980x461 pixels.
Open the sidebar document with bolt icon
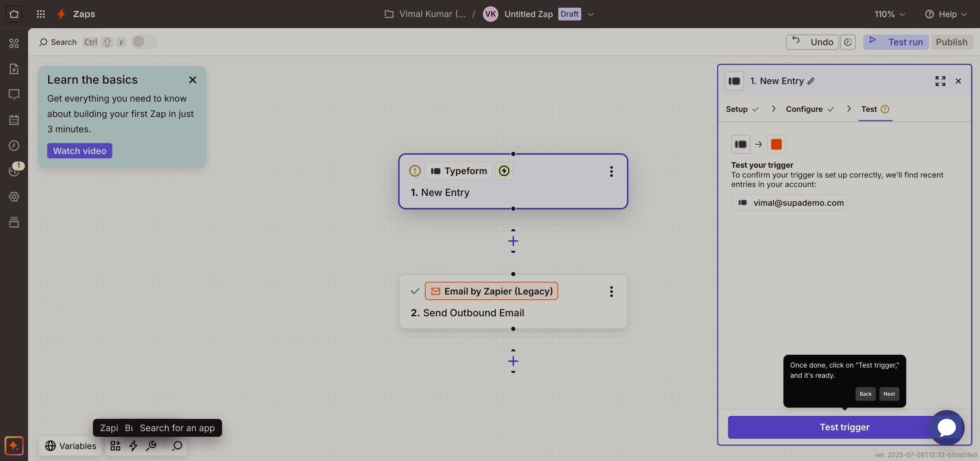[14, 69]
